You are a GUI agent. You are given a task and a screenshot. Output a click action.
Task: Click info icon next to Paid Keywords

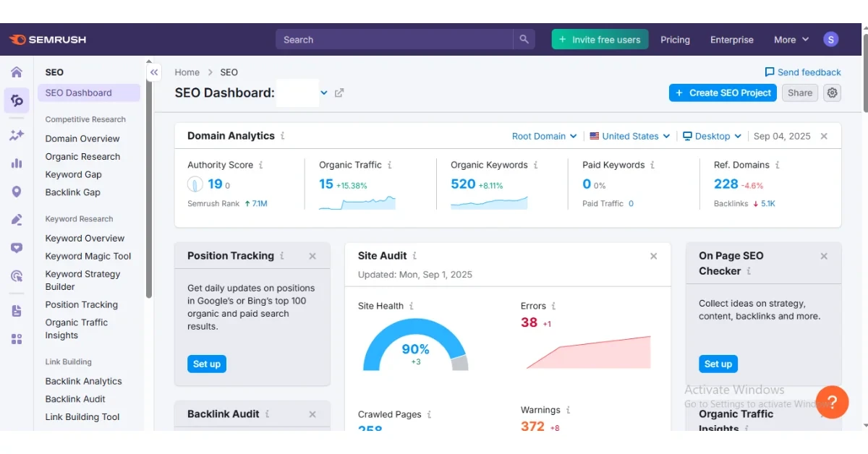pyautogui.click(x=652, y=165)
